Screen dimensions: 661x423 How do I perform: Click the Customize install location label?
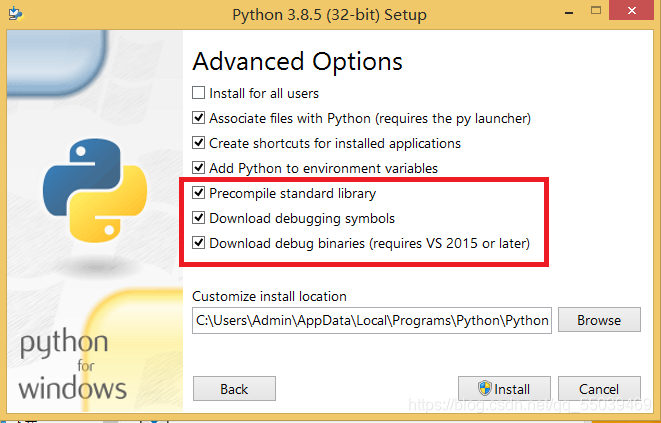tap(269, 296)
